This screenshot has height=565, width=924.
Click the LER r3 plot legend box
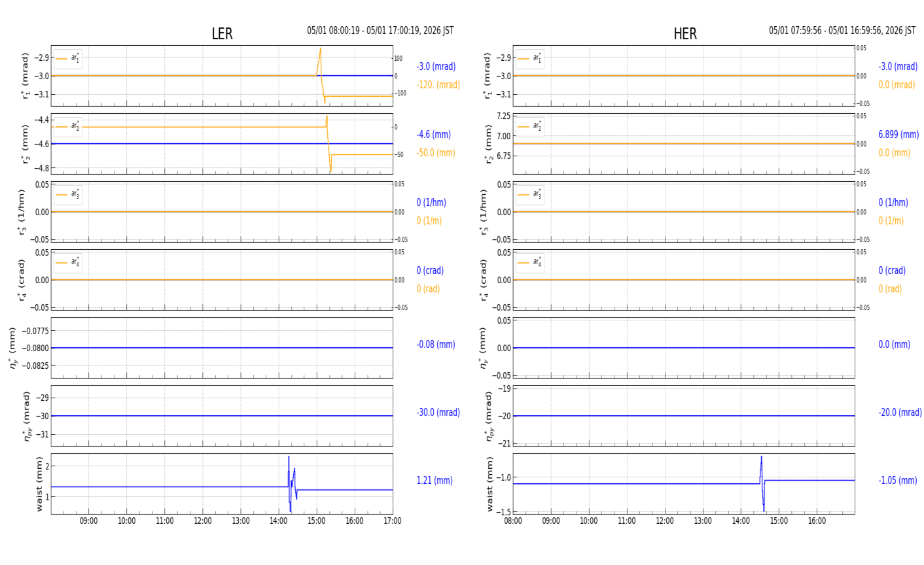coord(68,195)
